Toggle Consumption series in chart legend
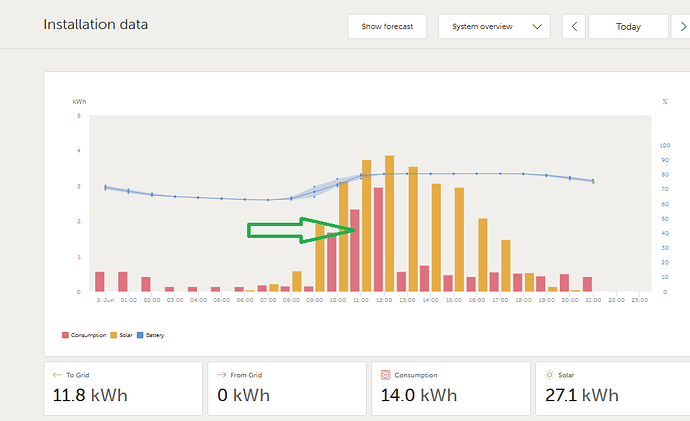The image size is (690, 421). [x=81, y=335]
